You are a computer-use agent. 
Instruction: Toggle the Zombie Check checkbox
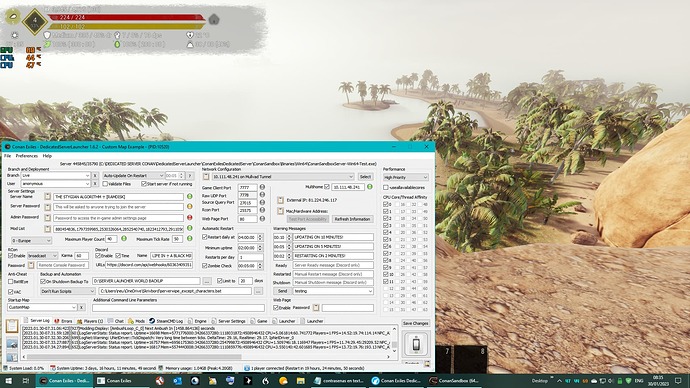[205, 266]
